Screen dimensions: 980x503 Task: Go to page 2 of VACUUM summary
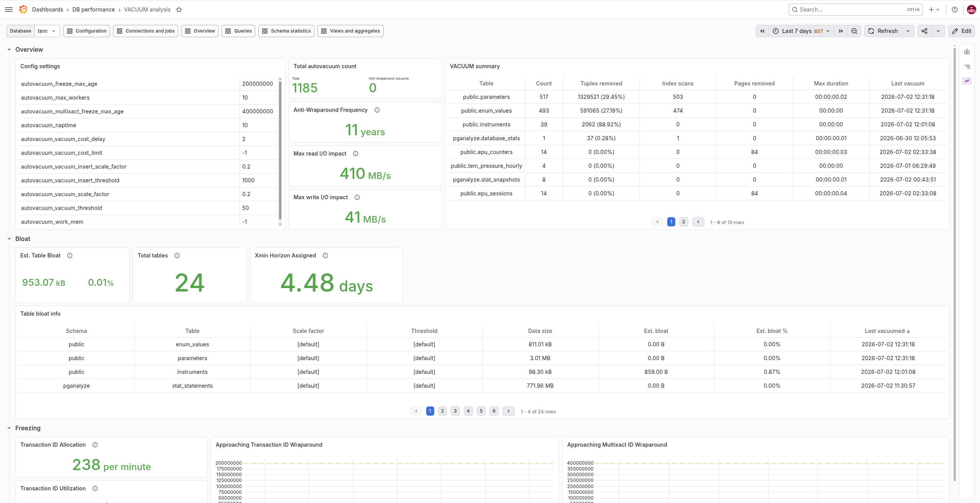point(683,222)
